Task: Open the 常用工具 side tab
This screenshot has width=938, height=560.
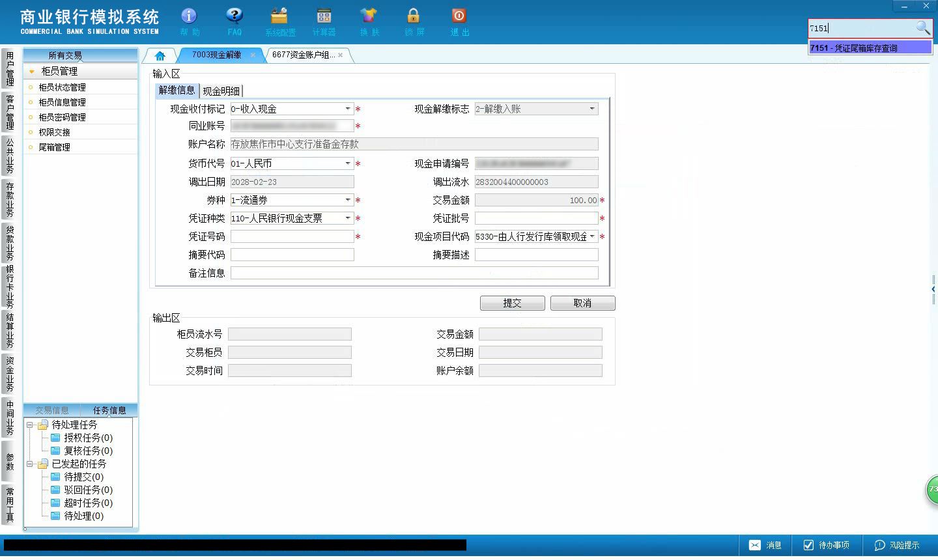Action: [x=10, y=505]
